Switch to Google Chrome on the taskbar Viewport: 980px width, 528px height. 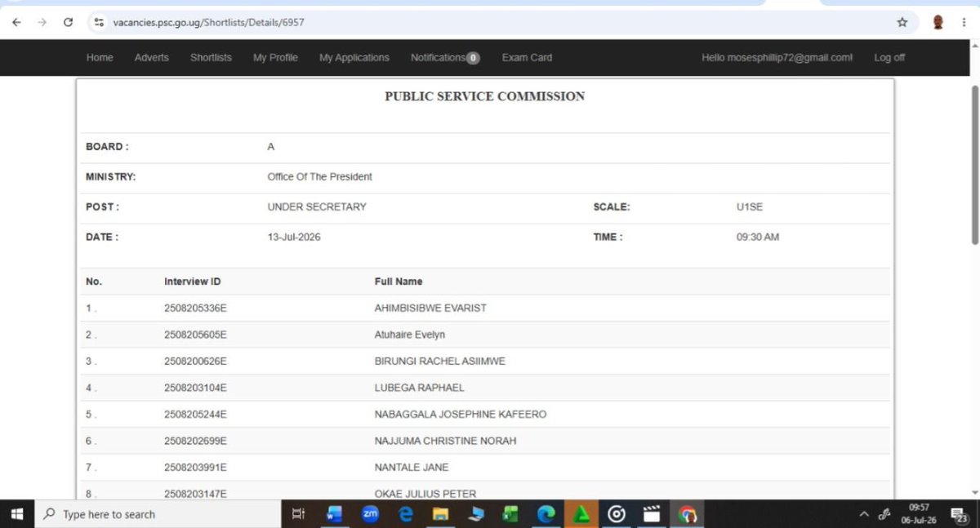coord(688,514)
